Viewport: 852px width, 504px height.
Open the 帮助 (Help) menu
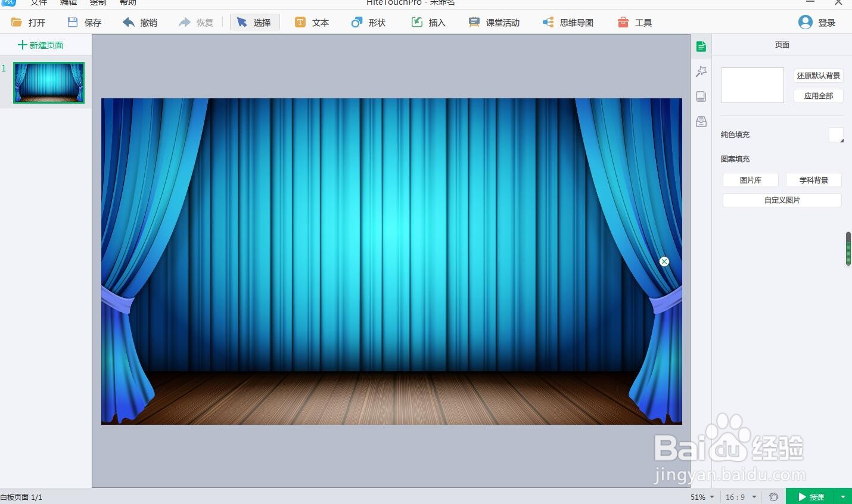128,2
